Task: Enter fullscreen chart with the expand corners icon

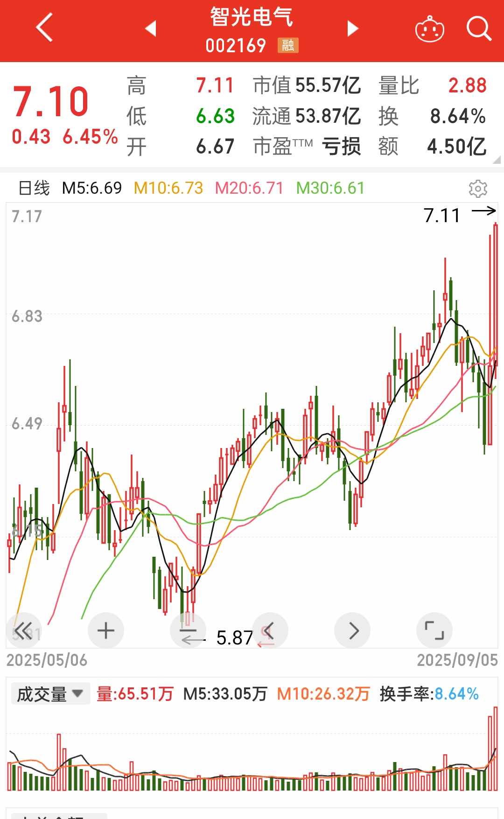Action: tap(434, 630)
